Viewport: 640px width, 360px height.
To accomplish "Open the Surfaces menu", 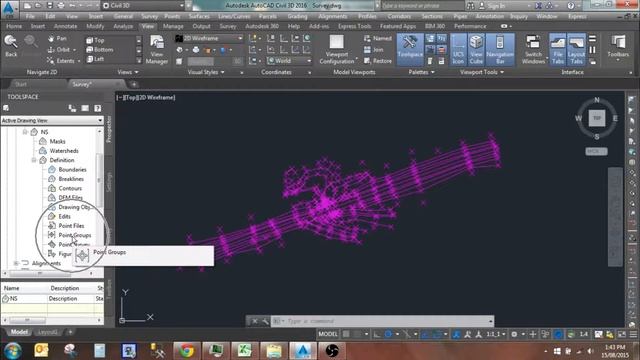I will click(199, 16).
